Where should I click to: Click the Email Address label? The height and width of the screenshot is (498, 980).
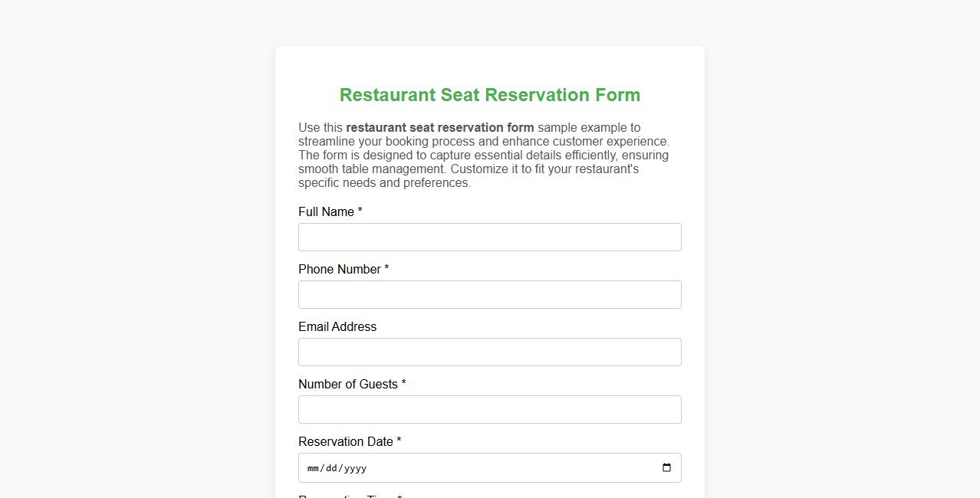pyautogui.click(x=337, y=326)
